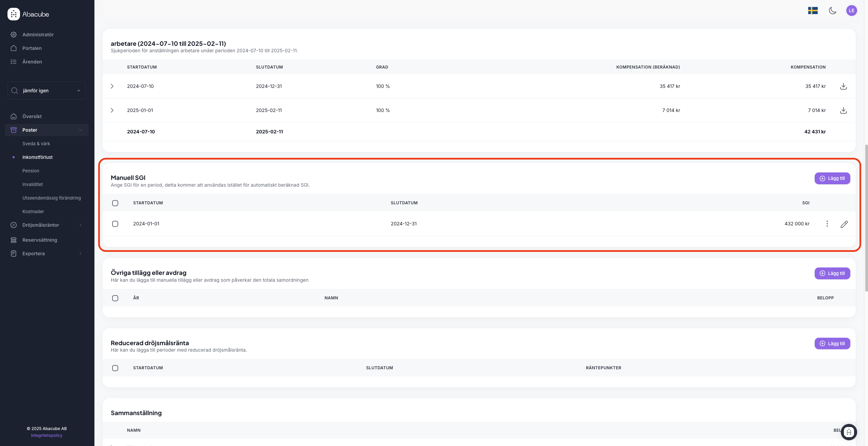Open the LE user avatar menu
This screenshot has height=446, width=868.
point(851,11)
